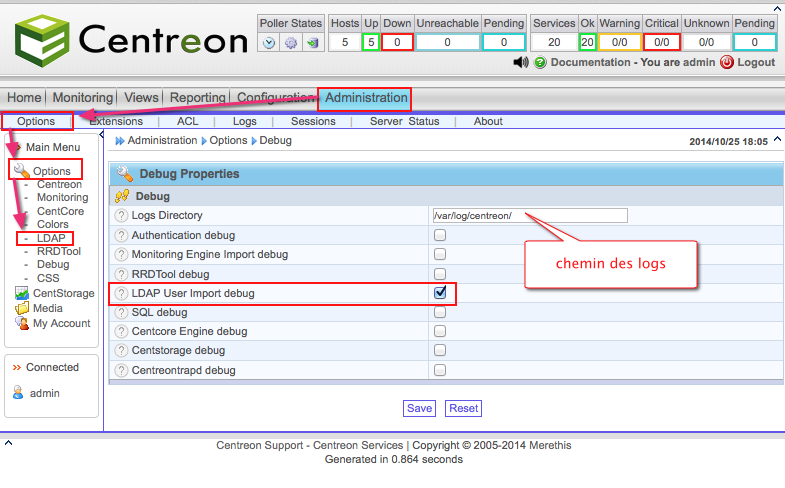Viewport: 785px width, 488px height.
Task: Enable the Authentication debug checkbox
Action: pos(440,235)
